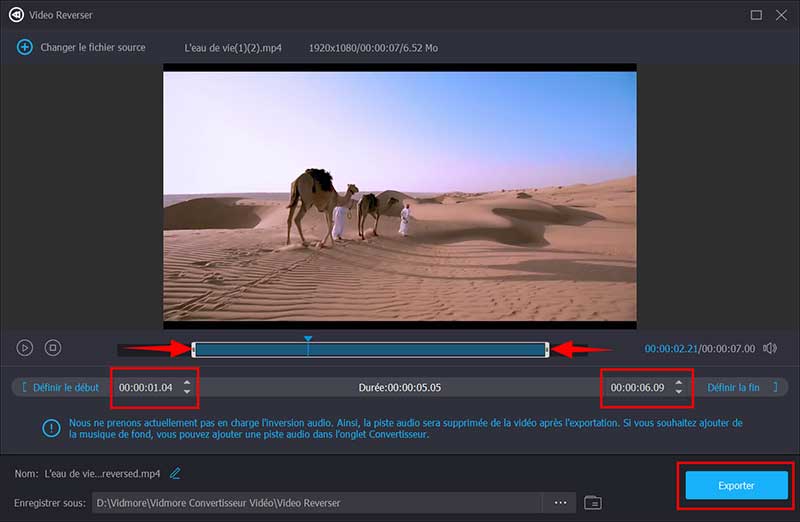Click the exclamation info icon beside notice
Screen dimensions: 800x522
pyautogui.click(x=51, y=428)
